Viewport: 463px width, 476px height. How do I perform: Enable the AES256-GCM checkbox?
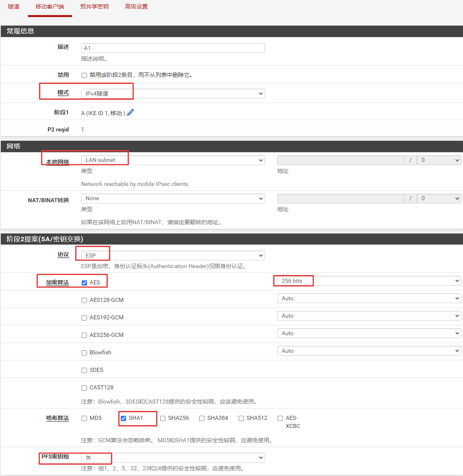click(84, 335)
